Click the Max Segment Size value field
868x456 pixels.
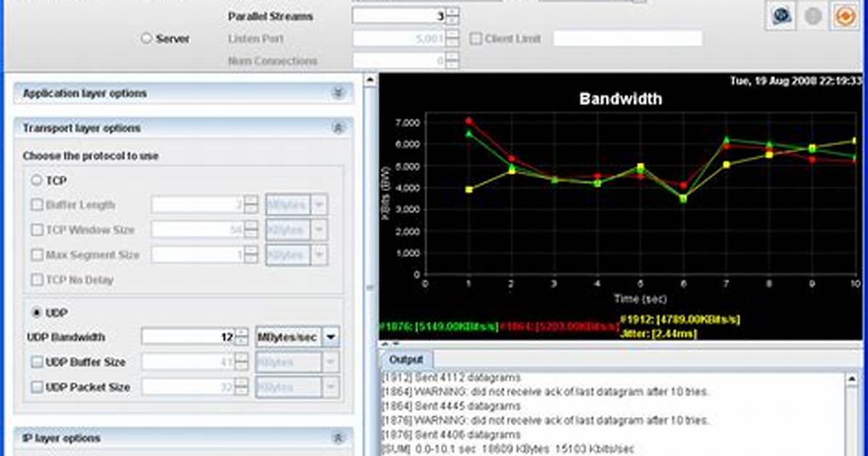(197, 255)
